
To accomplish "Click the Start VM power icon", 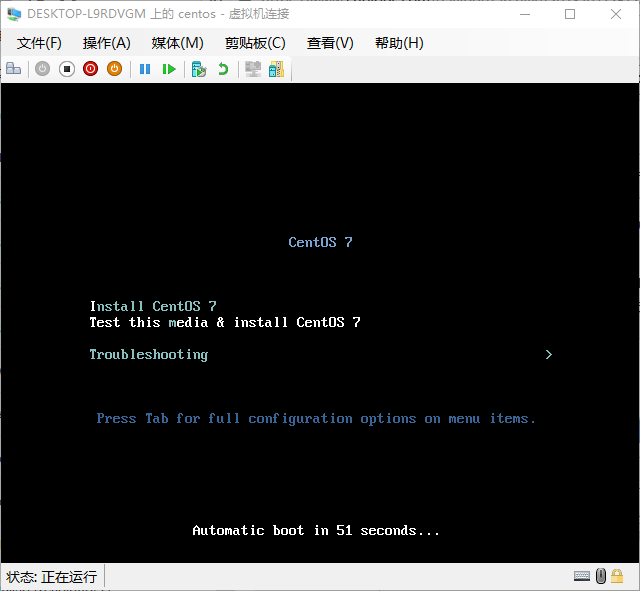I will tap(42, 69).
